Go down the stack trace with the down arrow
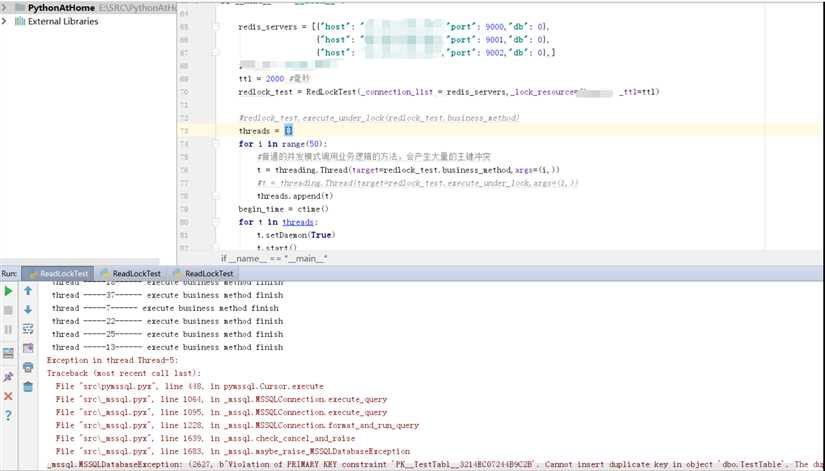This screenshot has width=825, height=471. [28, 310]
